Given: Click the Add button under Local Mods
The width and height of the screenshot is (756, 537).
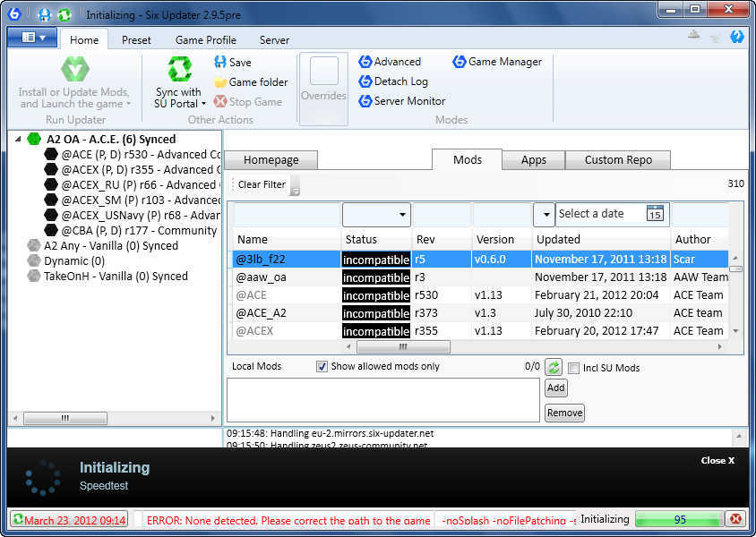Looking at the screenshot, I should (x=555, y=388).
